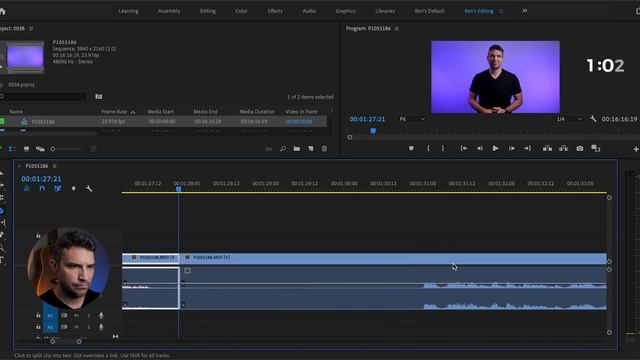Open Timeline Display Settings wrench

click(89, 189)
